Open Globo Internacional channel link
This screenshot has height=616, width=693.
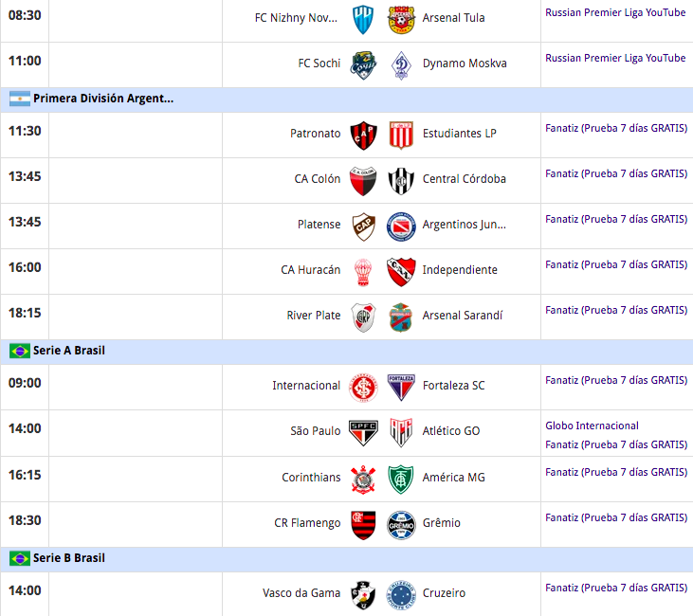592,426
